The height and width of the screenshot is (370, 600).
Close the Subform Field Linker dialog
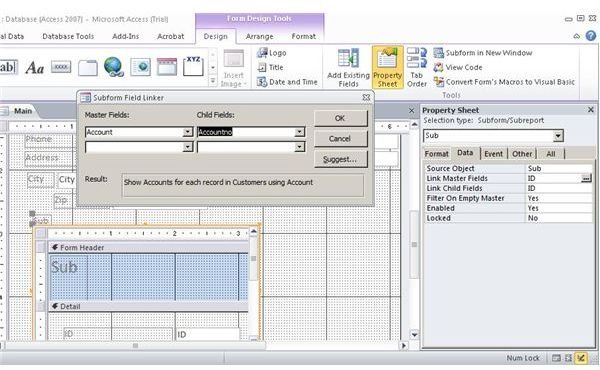coord(366,98)
